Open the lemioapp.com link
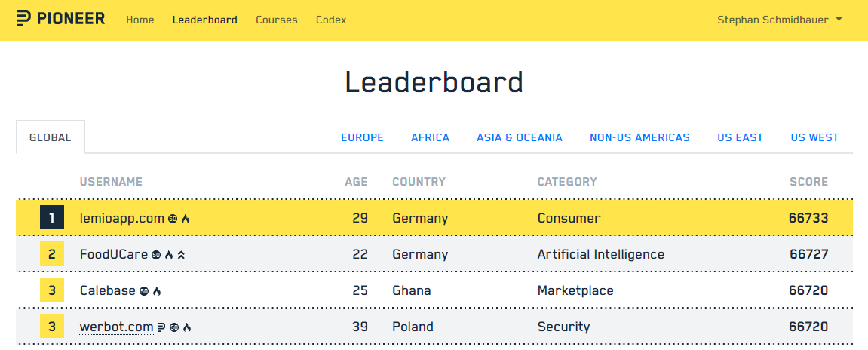Image resolution: width=868 pixels, height=350 pixels. [x=121, y=218]
